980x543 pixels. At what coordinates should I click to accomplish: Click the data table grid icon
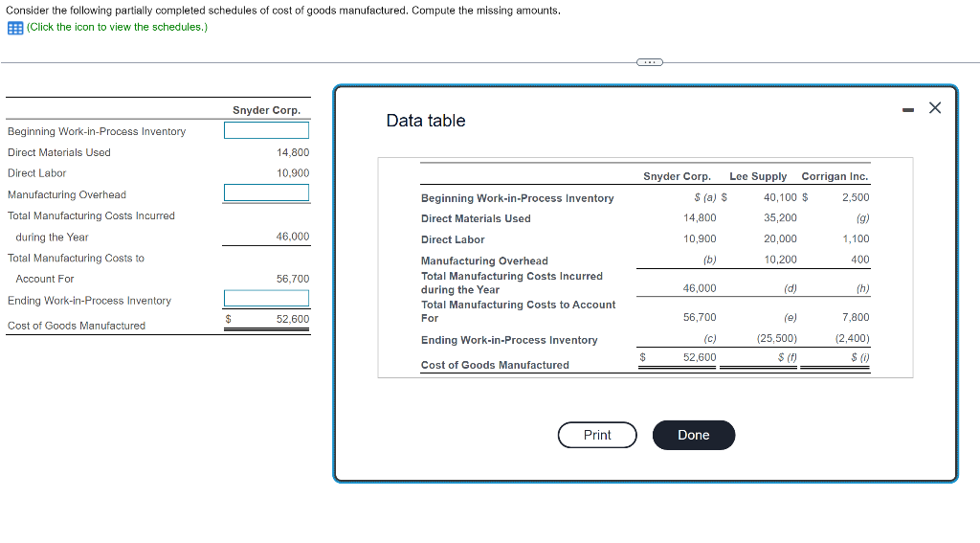coord(15,28)
